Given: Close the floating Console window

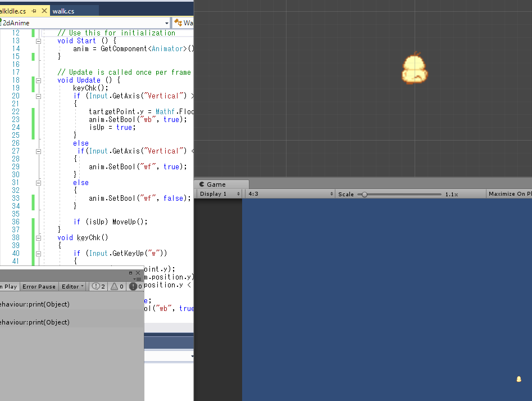Looking at the screenshot, I should 138,273.
